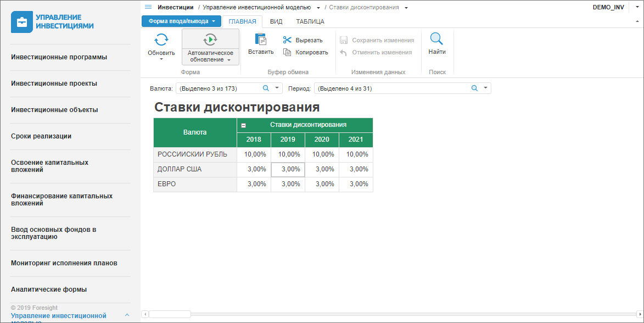The height and width of the screenshot is (323, 644).
Task: Select РОССИЙСКИЙ РУБЛЬ 2021 cell 10,00%
Action: (x=356, y=154)
